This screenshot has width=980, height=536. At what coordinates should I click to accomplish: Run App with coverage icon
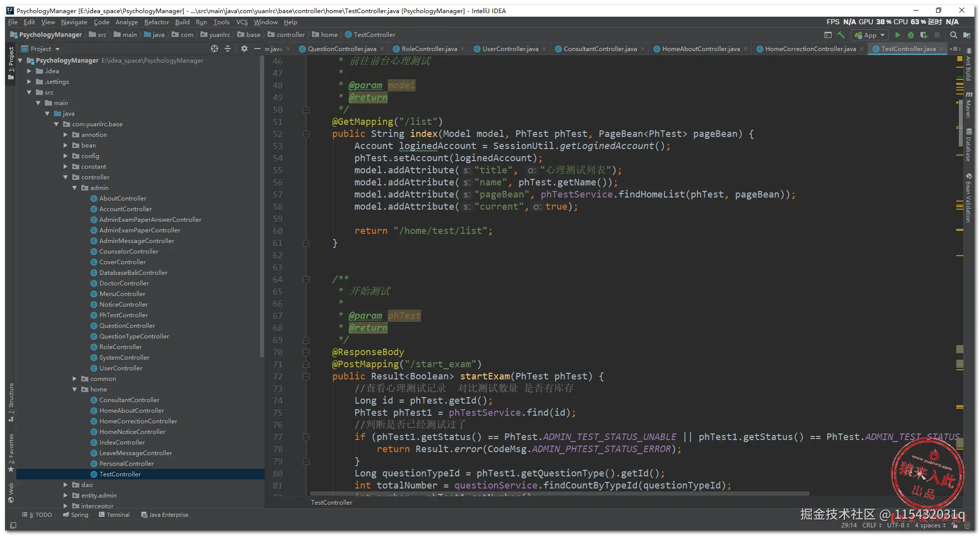coord(923,35)
